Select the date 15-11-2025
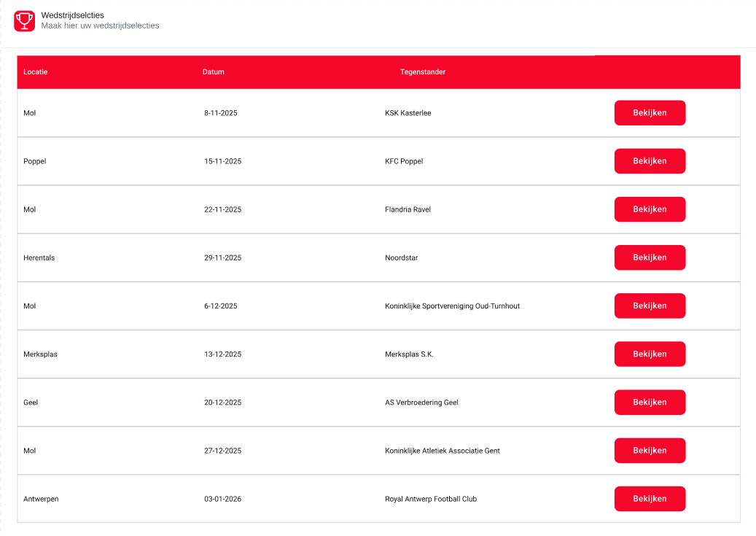The height and width of the screenshot is (536, 756). click(x=222, y=161)
